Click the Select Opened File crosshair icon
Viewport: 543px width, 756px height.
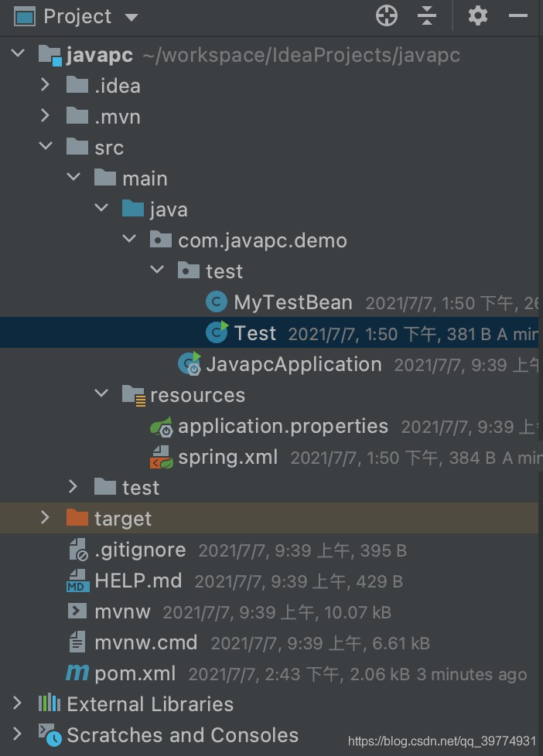(x=385, y=15)
